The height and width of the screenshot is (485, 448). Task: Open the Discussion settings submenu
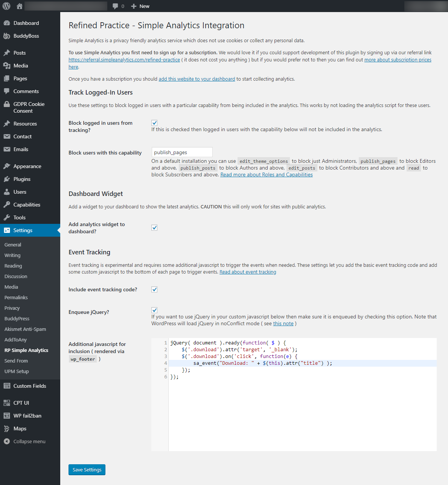pyautogui.click(x=16, y=276)
